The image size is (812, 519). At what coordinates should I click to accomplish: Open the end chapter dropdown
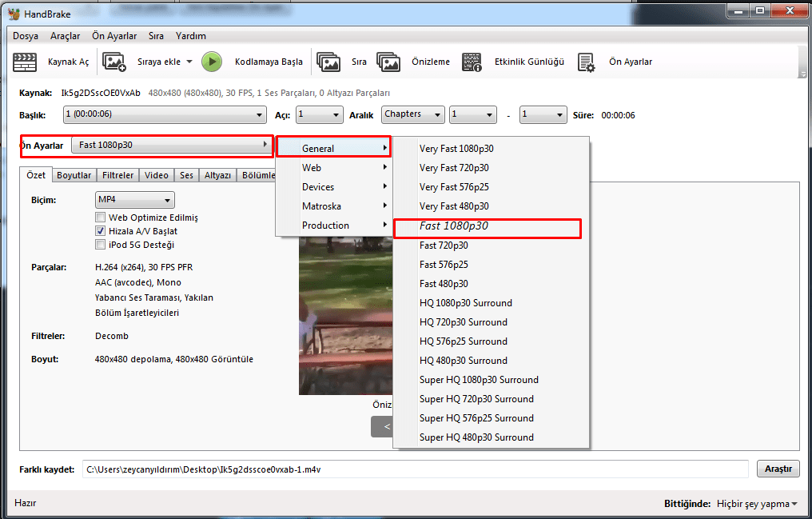[x=543, y=114]
